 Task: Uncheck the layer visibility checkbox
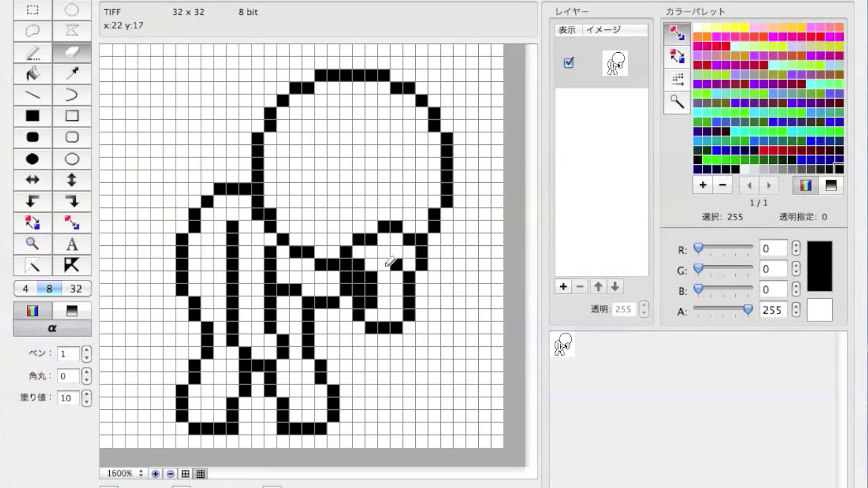[x=569, y=62]
